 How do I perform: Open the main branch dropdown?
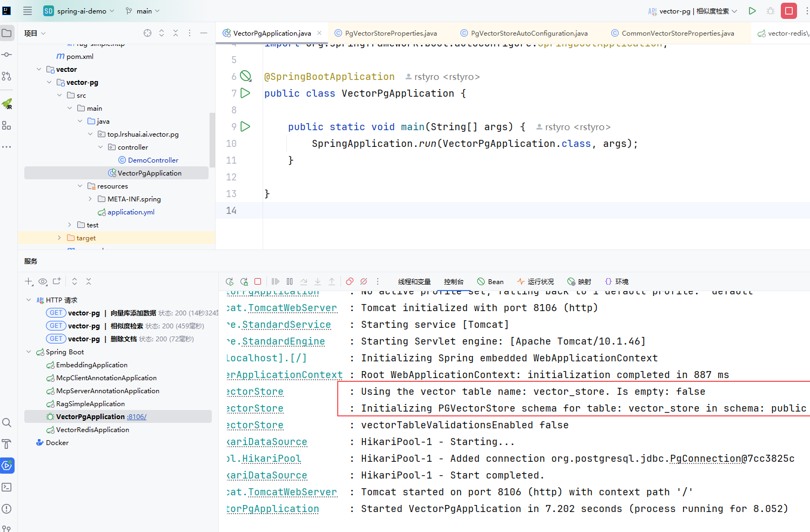coord(143,11)
